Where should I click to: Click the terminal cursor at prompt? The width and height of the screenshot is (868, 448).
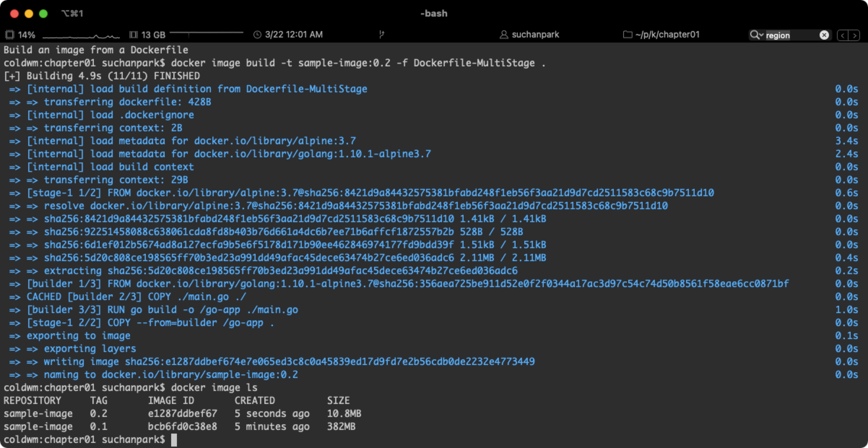pos(174,439)
